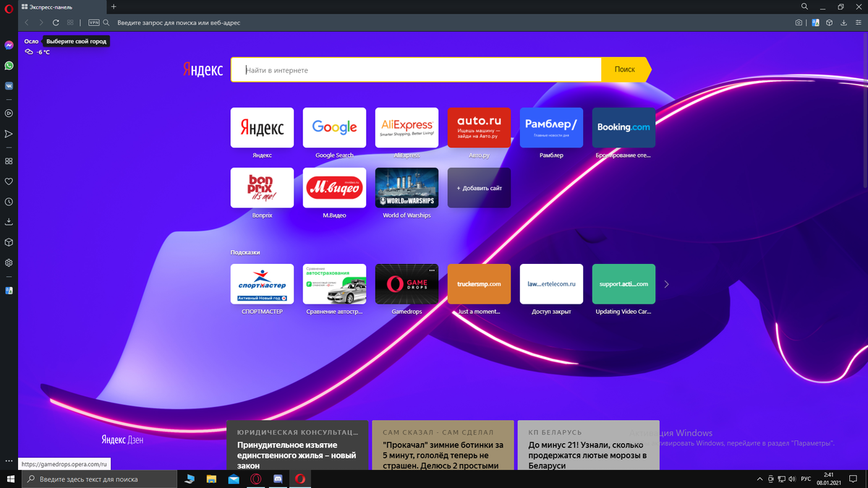
Task: Click the Яндекс Дзен logo
Action: [x=122, y=439]
